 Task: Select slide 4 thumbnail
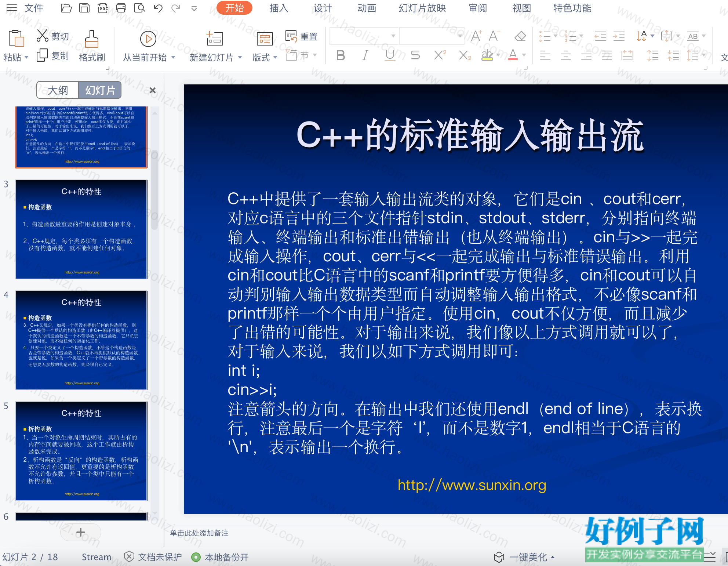pos(81,340)
